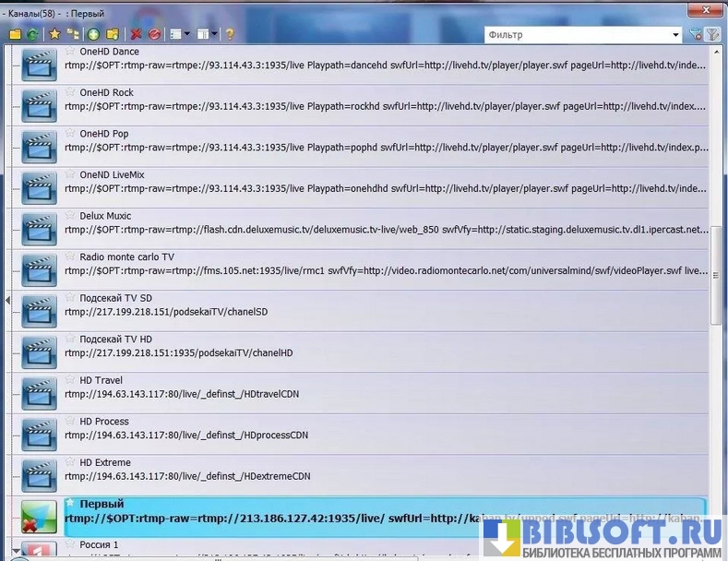Click the green plus add channel icon
This screenshot has height=561, width=728.
coord(93,34)
